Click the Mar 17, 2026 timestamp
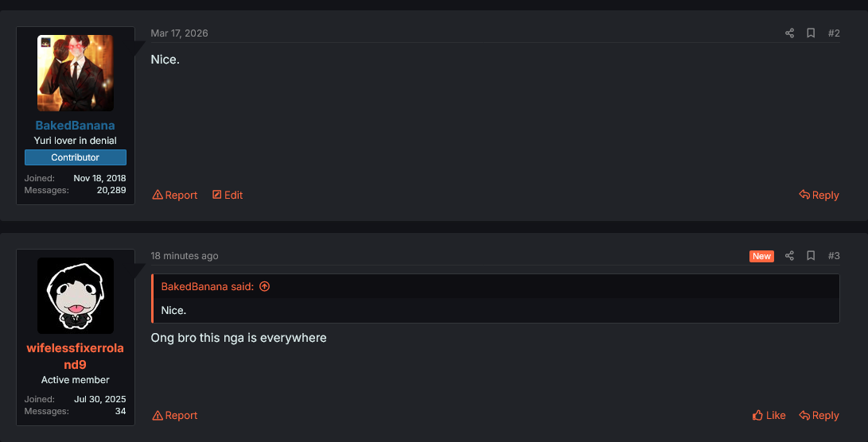This screenshot has width=868, height=442. coord(179,33)
